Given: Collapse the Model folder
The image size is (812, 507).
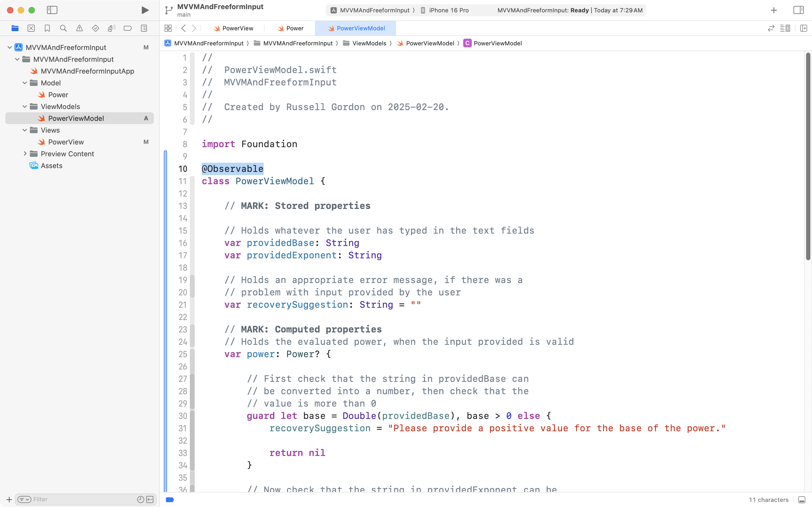Looking at the screenshot, I should pyautogui.click(x=24, y=83).
